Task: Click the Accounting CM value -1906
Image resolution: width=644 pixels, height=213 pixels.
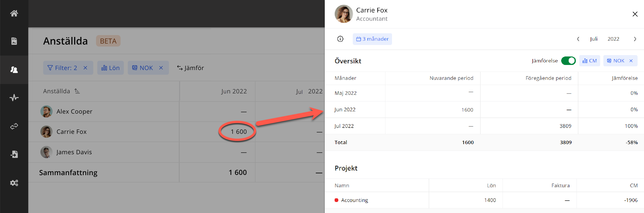Action: (x=631, y=200)
